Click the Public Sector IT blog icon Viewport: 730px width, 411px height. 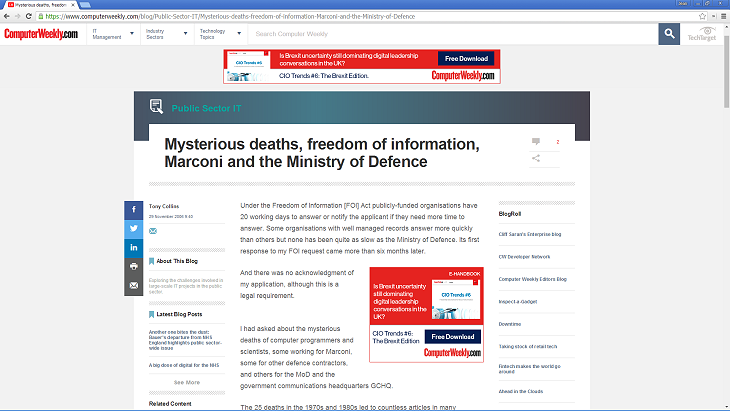pos(156,107)
